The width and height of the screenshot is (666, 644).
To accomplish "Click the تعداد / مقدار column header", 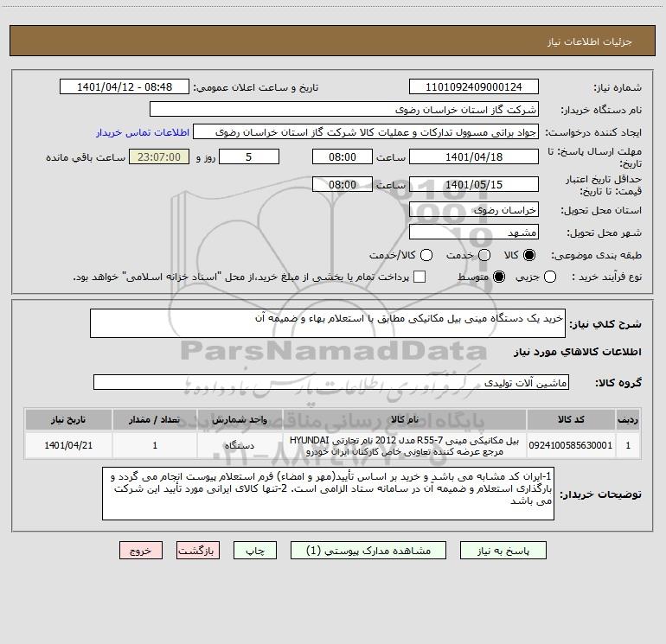I will click(154, 420).
